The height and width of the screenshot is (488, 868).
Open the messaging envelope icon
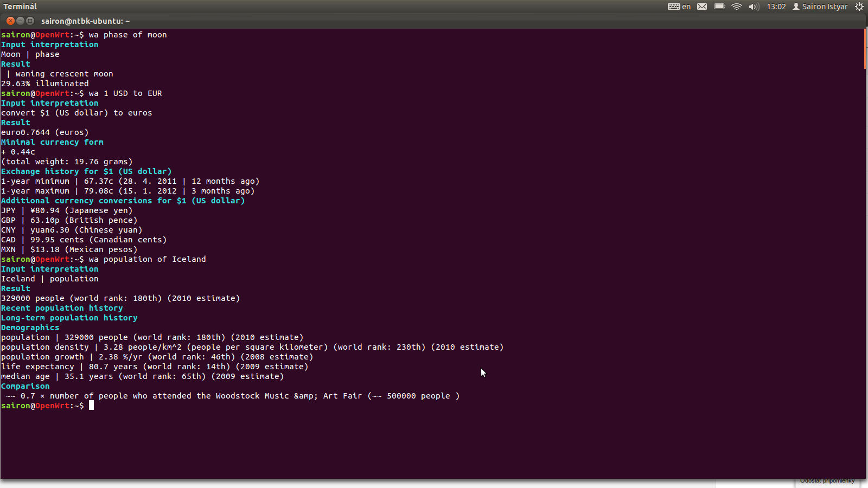click(x=701, y=7)
